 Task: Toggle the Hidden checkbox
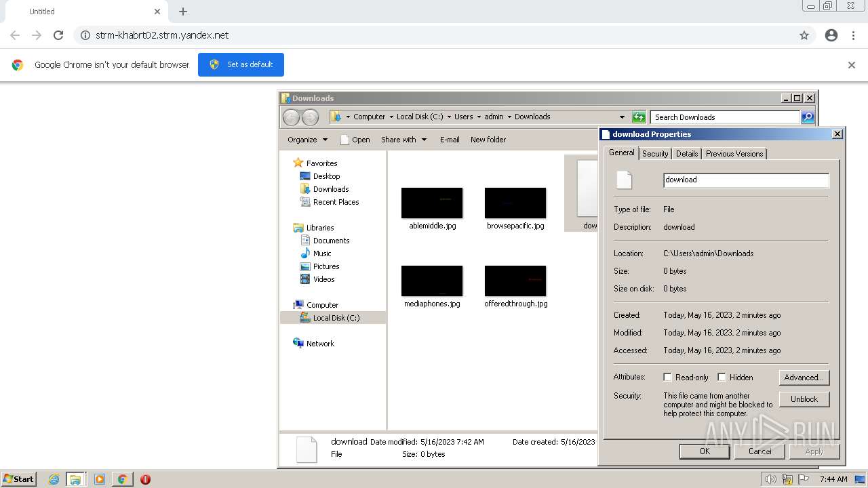tap(722, 378)
